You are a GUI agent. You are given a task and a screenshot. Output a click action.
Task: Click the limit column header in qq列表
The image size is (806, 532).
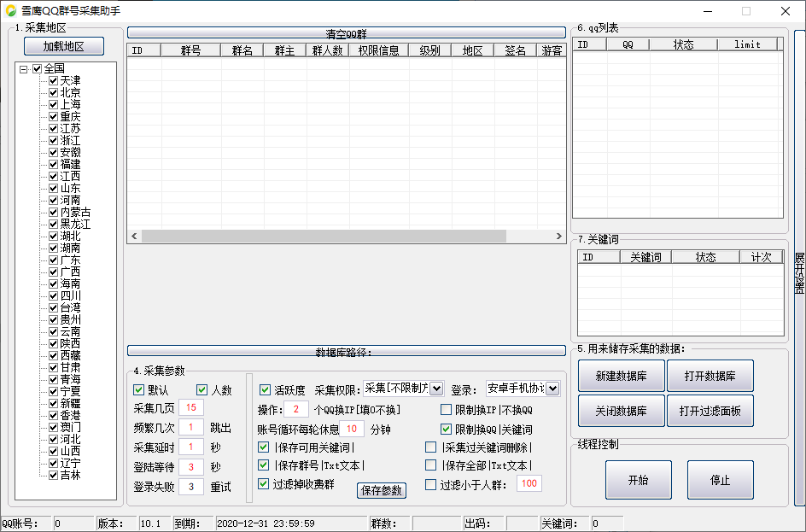(x=747, y=44)
